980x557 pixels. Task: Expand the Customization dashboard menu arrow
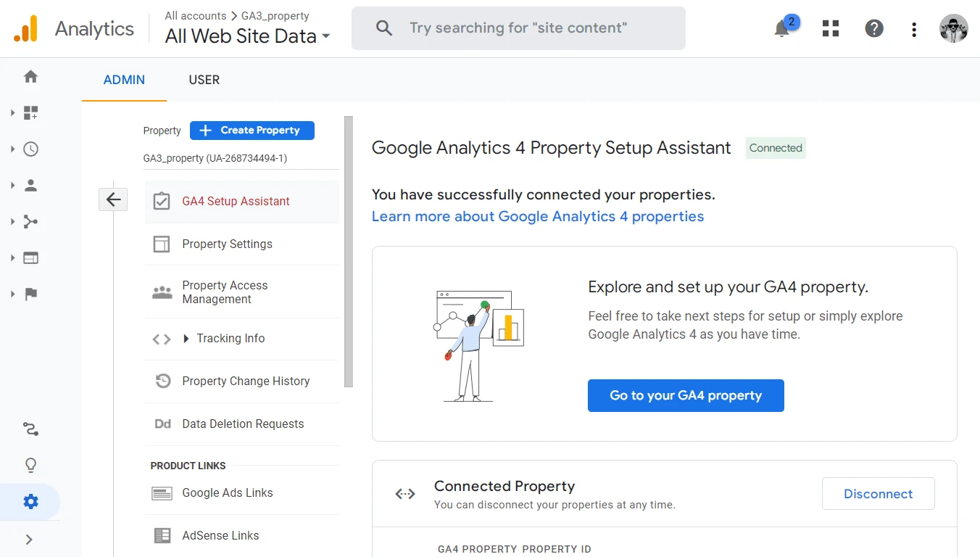(12, 113)
